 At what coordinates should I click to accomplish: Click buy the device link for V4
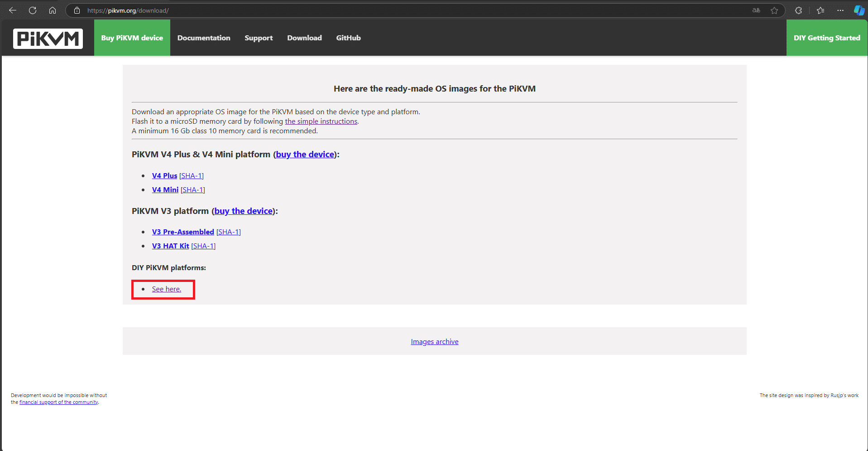305,155
